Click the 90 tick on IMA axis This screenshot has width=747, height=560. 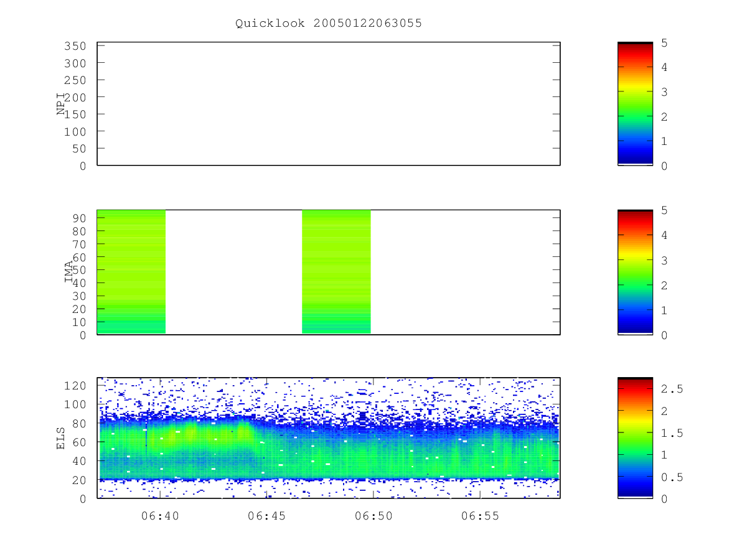[x=78, y=218]
